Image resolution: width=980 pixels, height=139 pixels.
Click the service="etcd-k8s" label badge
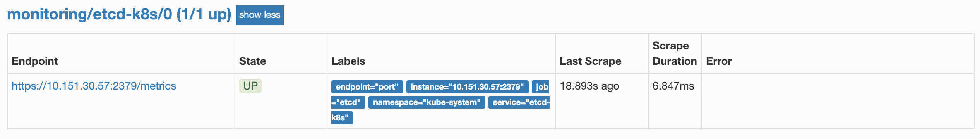(519, 102)
